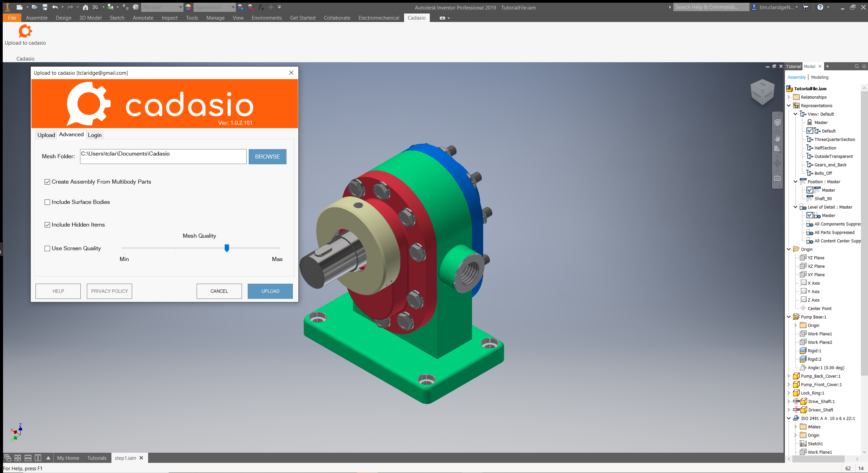Click the browser panel search magnifier icon

pyautogui.click(x=857, y=66)
